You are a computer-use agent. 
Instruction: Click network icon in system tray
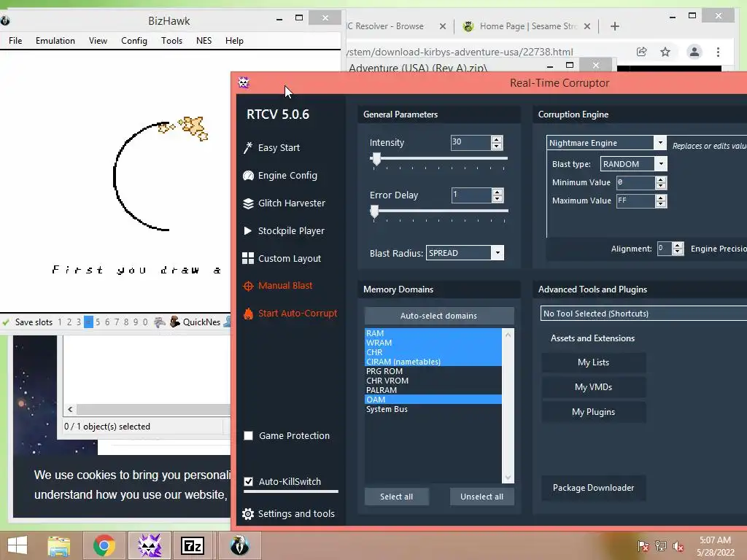[x=661, y=546]
